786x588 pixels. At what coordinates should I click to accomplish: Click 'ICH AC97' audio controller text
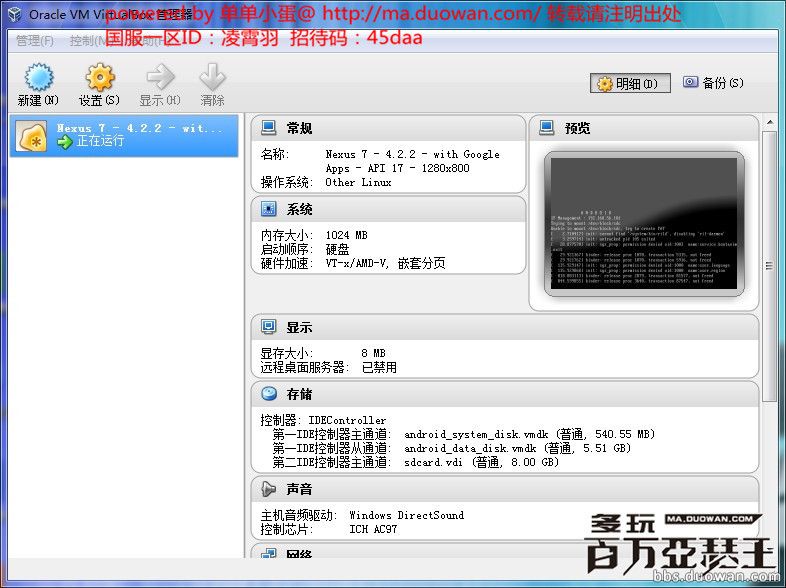(373, 529)
